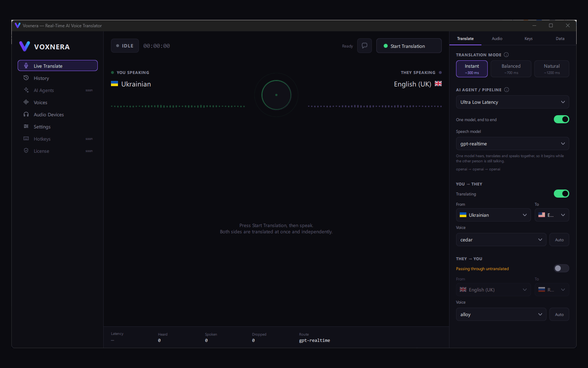Click the History clock icon
588x368 pixels.
[26, 78]
